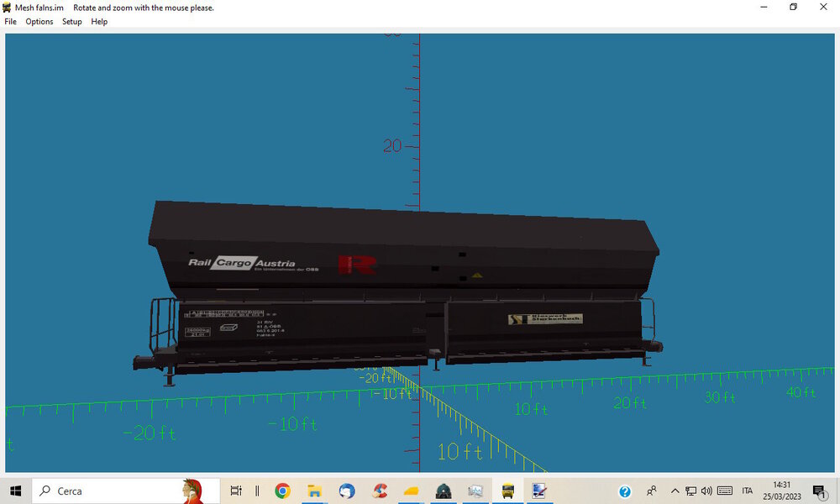Click the Cerca search box
Screen dimensions: 840x504
(126, 491)
